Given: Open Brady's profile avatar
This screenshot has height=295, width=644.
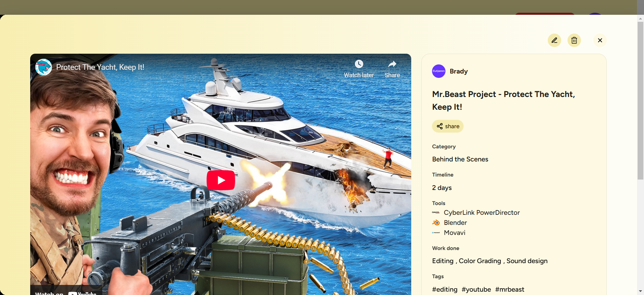Looking at the screenshot, I should coord(439,71).
